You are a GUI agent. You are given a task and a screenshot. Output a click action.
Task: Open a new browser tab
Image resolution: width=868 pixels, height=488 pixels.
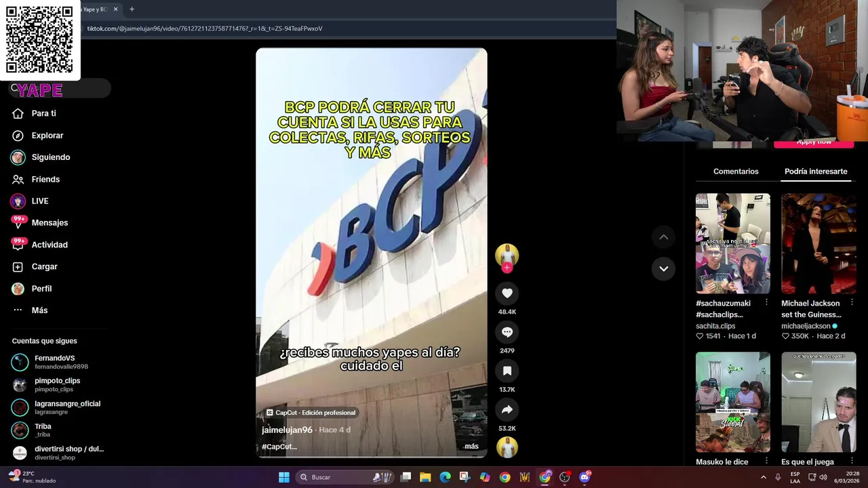point(132,9)
